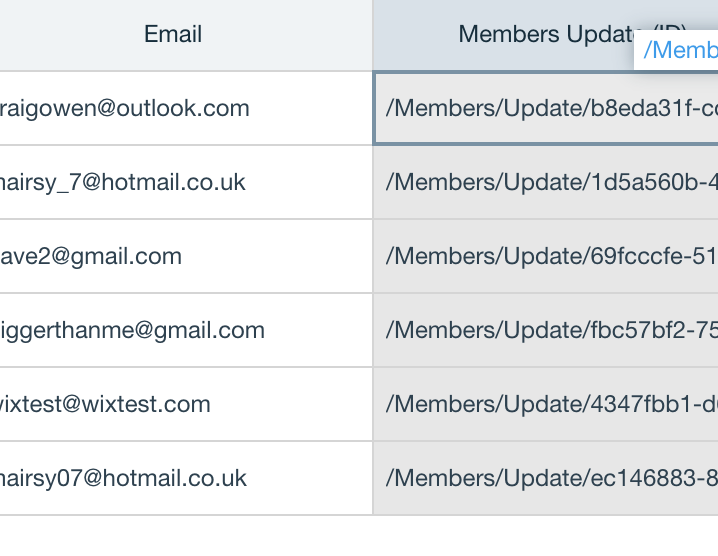The width and height of the screenshot is (718, 556).
Task: Click the Email column header
Action: (173, 34)
